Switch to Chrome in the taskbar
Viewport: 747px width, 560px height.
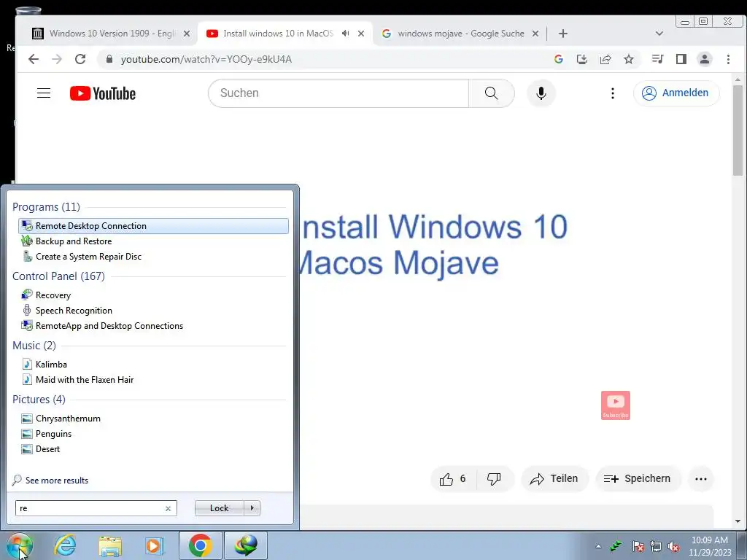200,545
